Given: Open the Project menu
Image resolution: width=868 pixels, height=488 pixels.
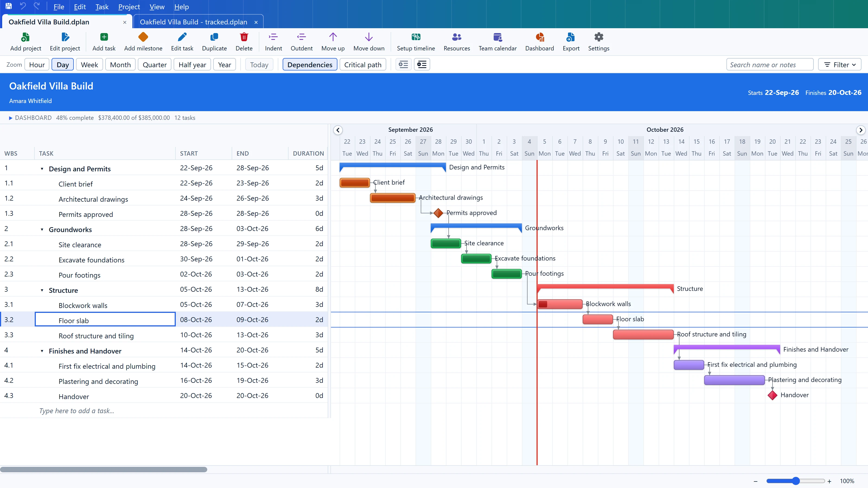Looking at the screenshot, I should [129, 7].
